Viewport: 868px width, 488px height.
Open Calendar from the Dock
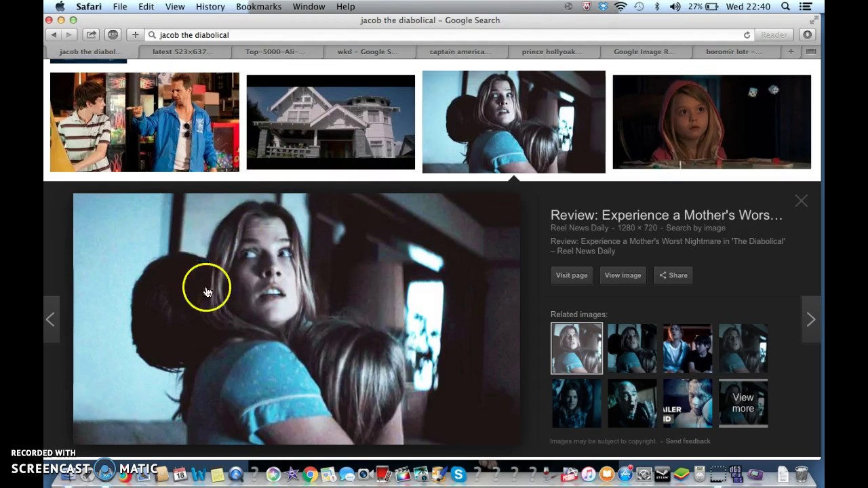[180, 474]
